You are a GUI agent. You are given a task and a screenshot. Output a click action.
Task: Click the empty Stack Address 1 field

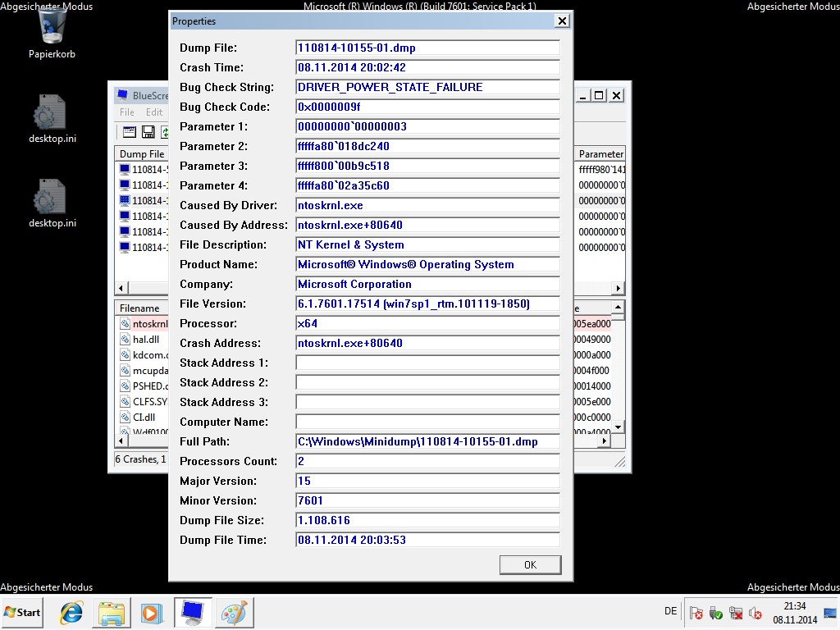click(427, 363)
